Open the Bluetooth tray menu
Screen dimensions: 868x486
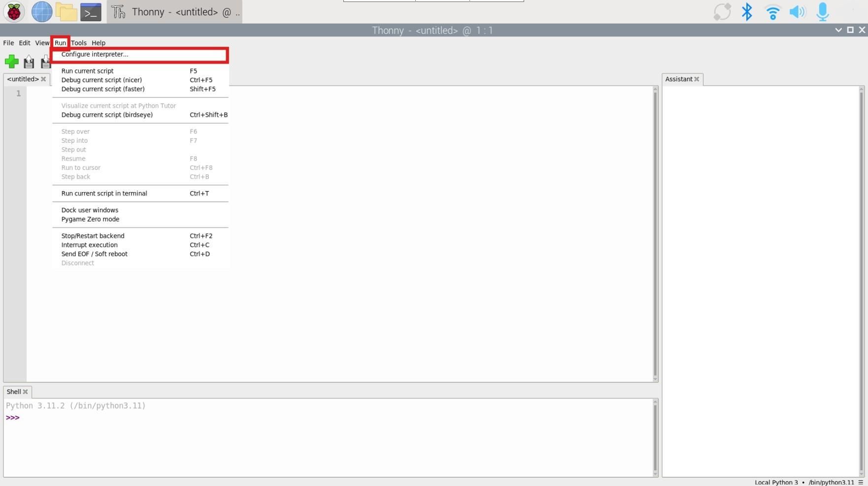747,11
